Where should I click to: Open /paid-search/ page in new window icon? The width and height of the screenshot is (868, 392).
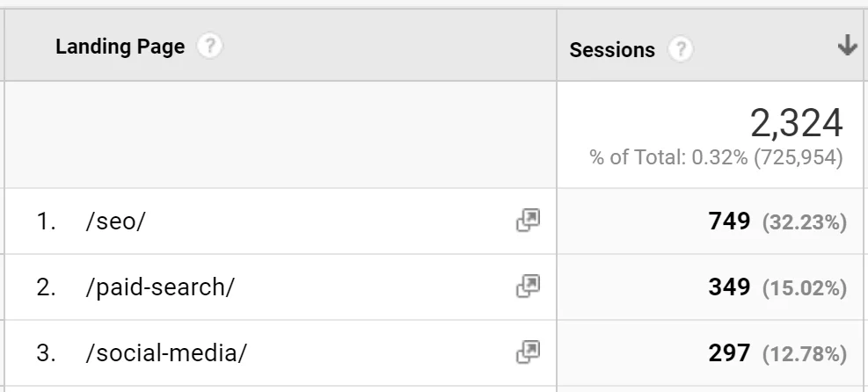click(x=528, y=287)
